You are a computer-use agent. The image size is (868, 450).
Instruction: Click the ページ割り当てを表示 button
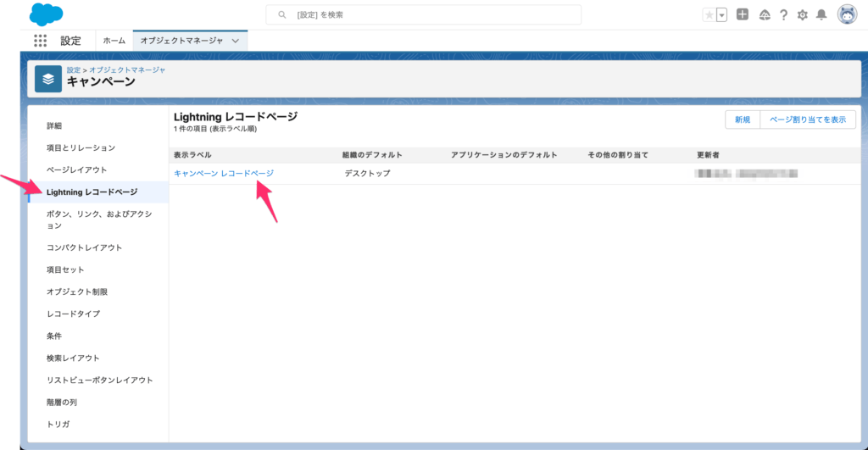pyautogui.click(x=807, y=119)
